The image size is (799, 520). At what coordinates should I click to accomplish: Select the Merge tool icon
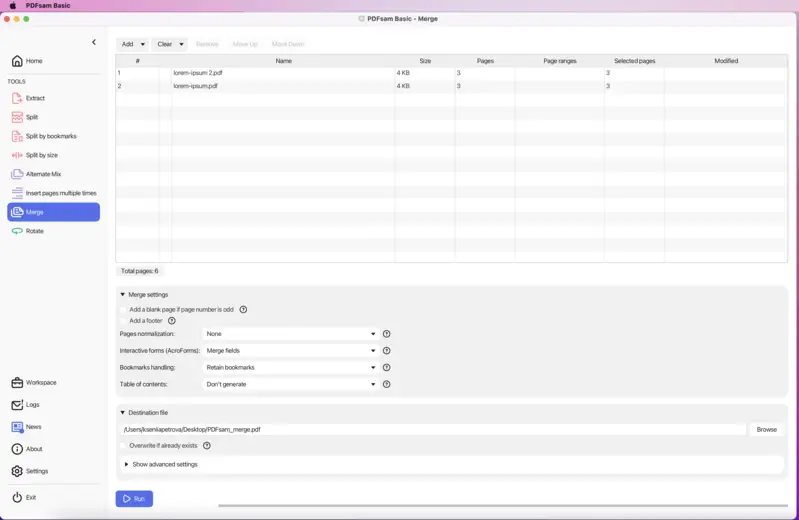(x=17, y=212)
